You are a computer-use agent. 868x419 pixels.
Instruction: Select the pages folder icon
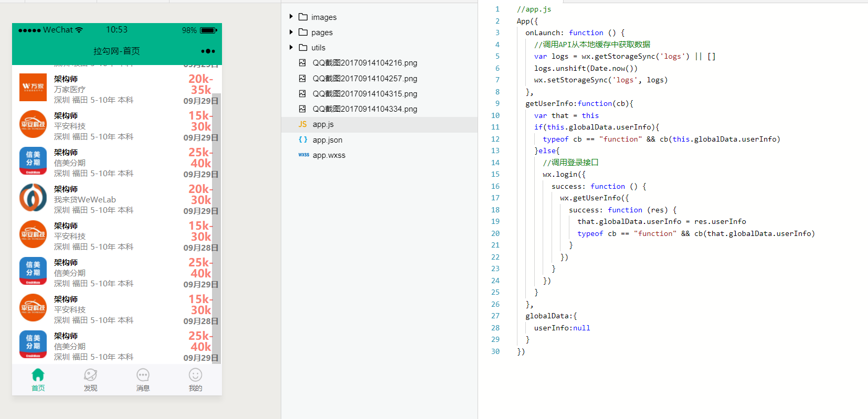tap(303, 32)
